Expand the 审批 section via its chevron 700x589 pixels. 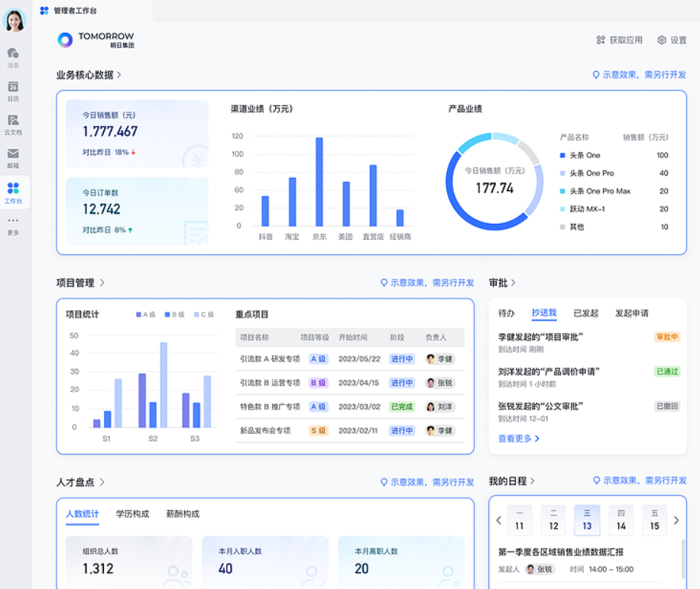tap(514, 283)
